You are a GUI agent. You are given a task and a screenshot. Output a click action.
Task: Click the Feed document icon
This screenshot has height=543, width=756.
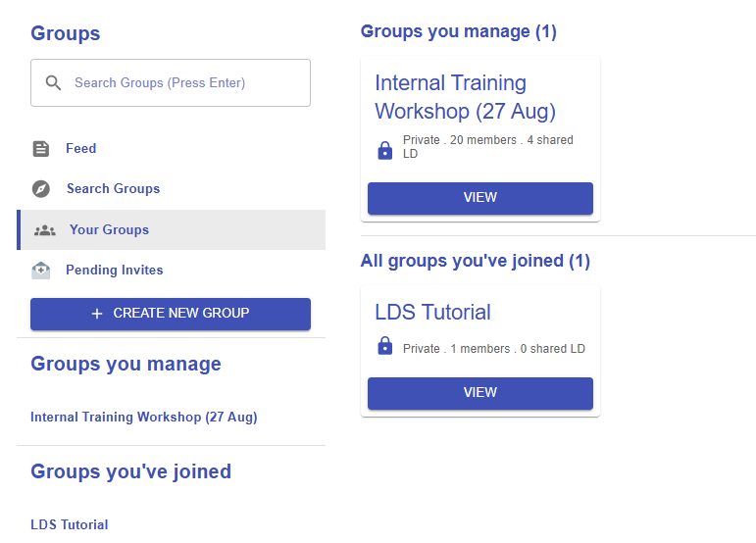click(x=41, y=149)
